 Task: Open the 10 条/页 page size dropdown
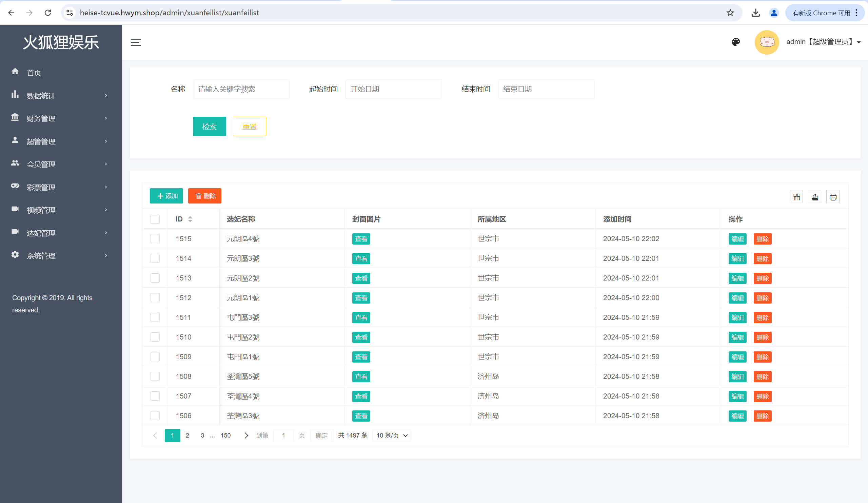(x=392, y=436)
